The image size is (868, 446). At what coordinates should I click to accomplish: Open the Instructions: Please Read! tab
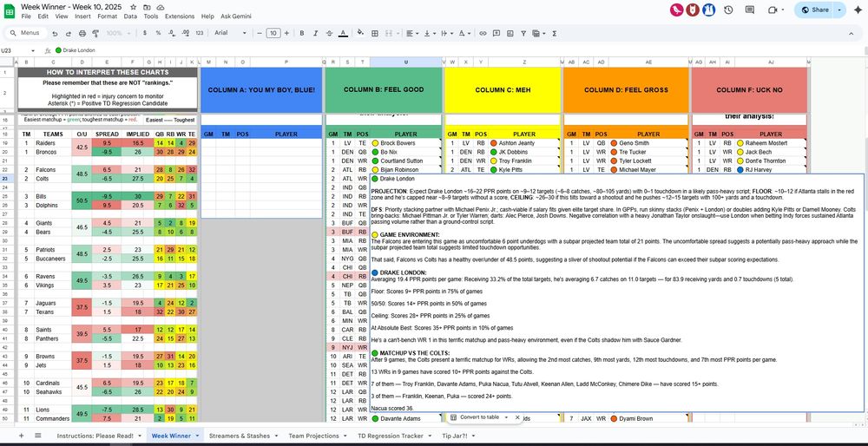tap(95, 436)
